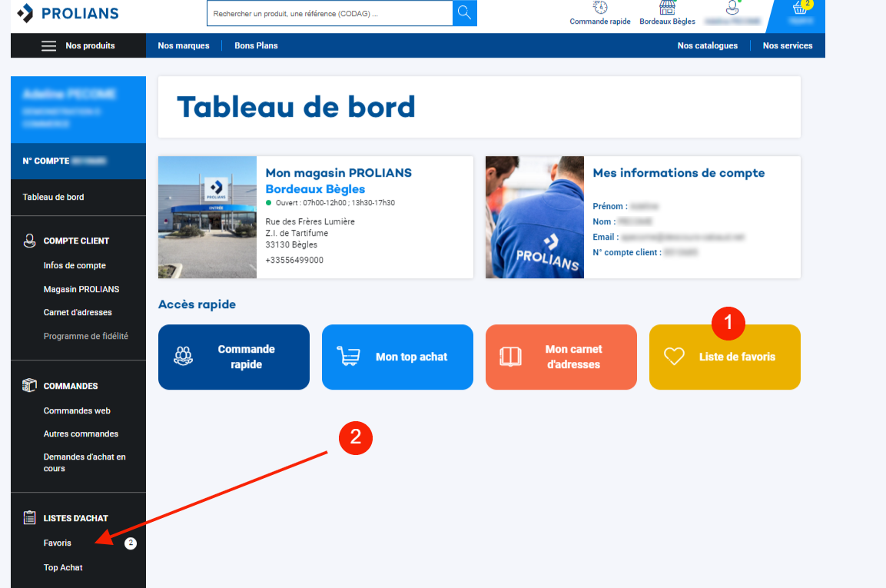Open the Nos marques menu
Image resolution: width=886 pixels, height=588 pixels.
(x=184, y=46)
